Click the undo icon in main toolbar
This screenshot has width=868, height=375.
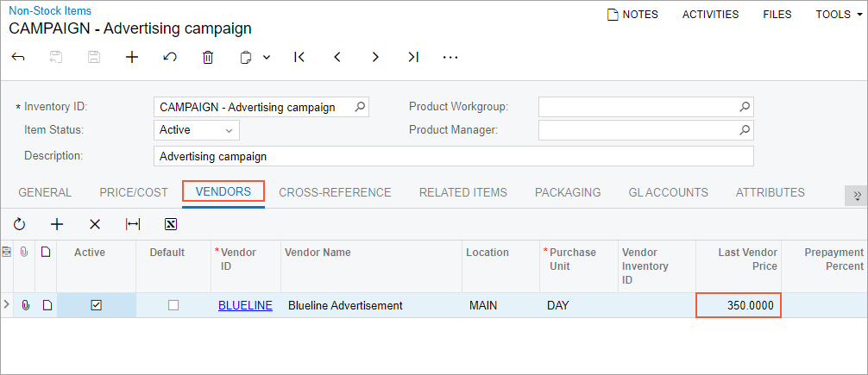[170, 57]
